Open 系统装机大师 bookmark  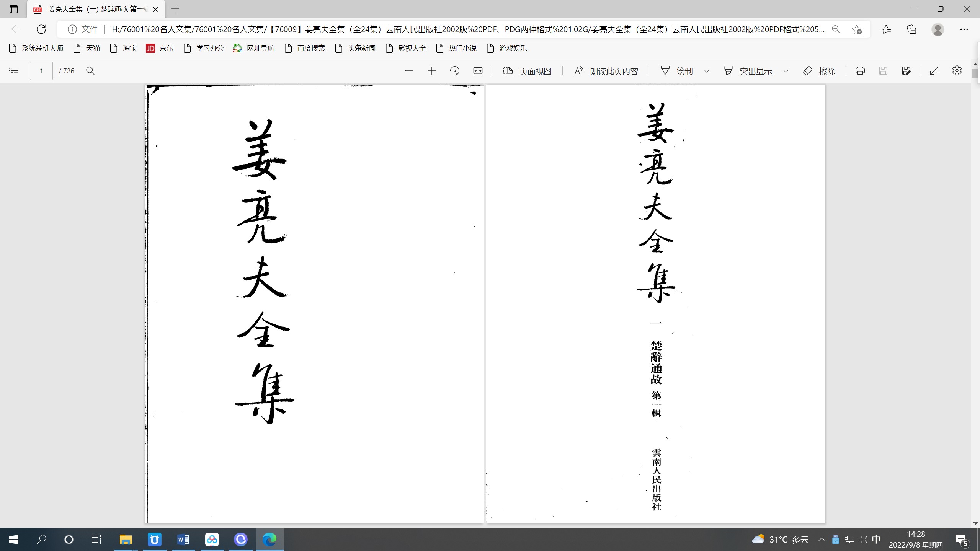(36, 48)
